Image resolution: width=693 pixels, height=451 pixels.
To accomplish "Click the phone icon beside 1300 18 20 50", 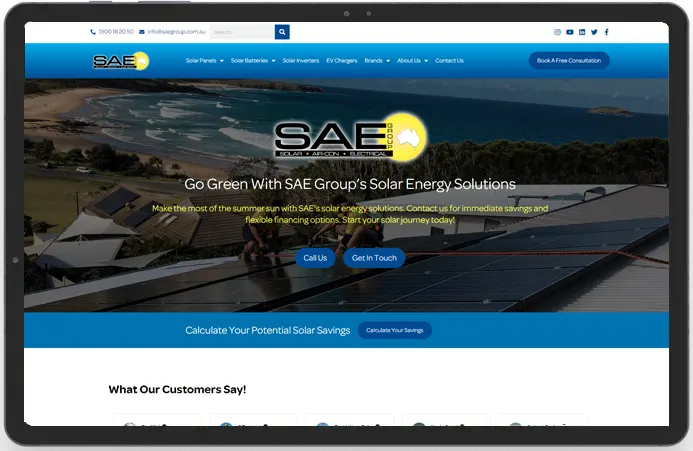I will pyautogui.click(x=93, y=32).
